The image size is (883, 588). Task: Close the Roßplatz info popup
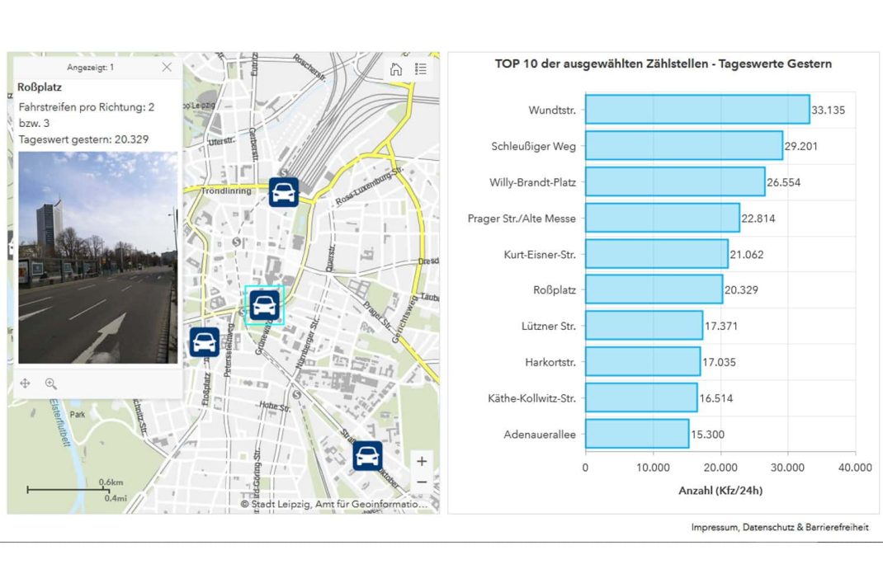click(x=167, y=67)
